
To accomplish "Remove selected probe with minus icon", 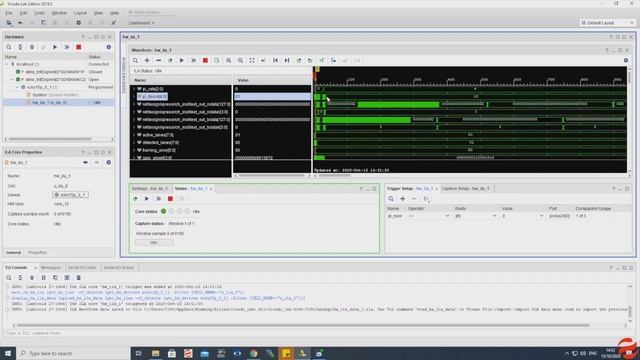I will [158, 60].
